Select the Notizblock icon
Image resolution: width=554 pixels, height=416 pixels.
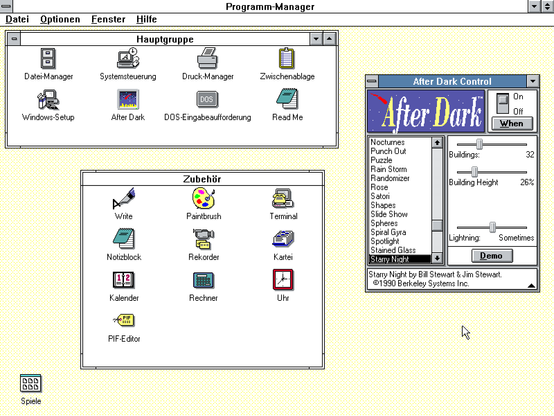click(x=124, y=239)
